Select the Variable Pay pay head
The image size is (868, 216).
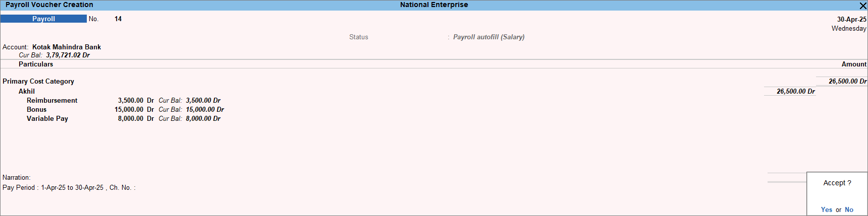(x=47, y=118)
